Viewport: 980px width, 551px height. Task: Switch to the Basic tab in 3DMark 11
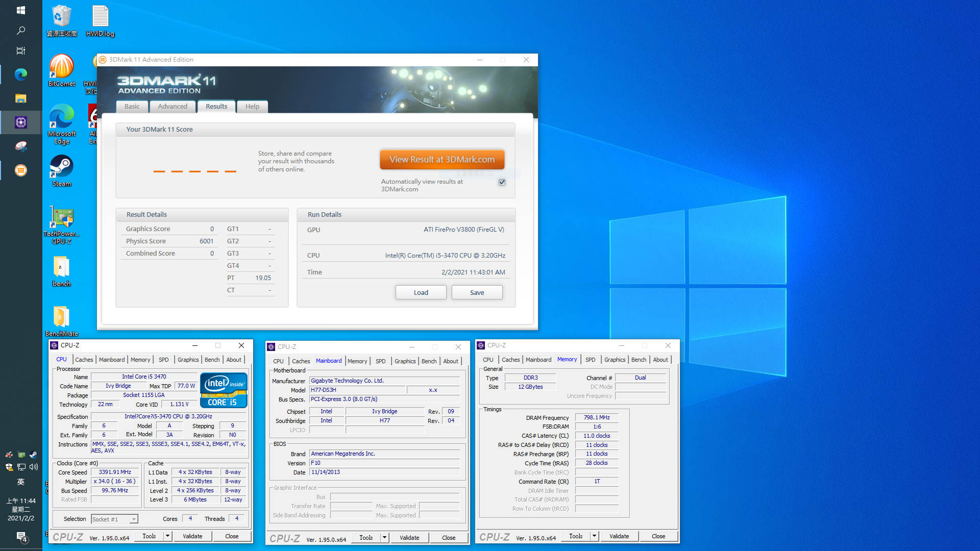point(132,106)
